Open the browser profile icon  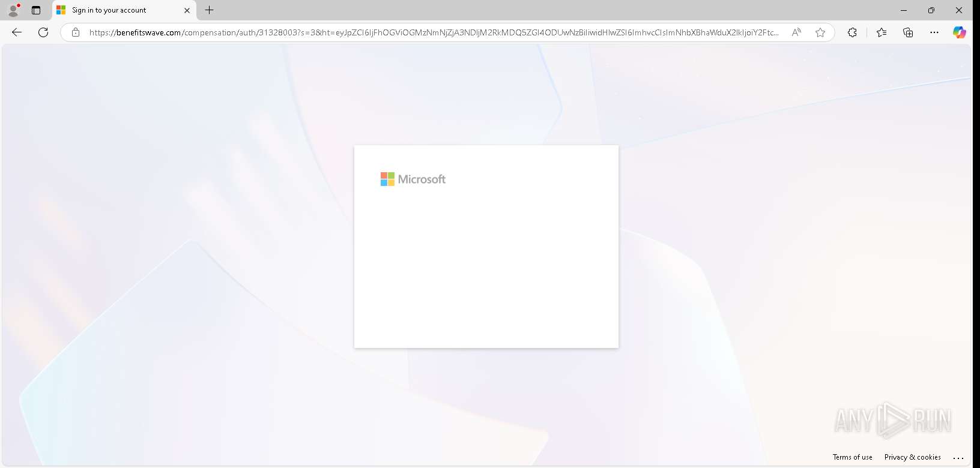coord(13,10)
